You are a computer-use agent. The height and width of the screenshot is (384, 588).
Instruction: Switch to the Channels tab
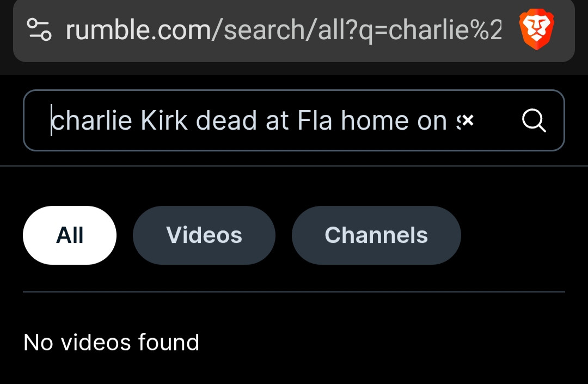pyautogui.click(x=376, y=235)
